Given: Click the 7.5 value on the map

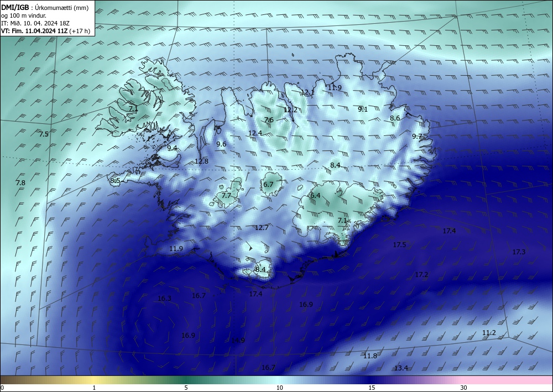Looking at the screenshot, I should [44, 134].
